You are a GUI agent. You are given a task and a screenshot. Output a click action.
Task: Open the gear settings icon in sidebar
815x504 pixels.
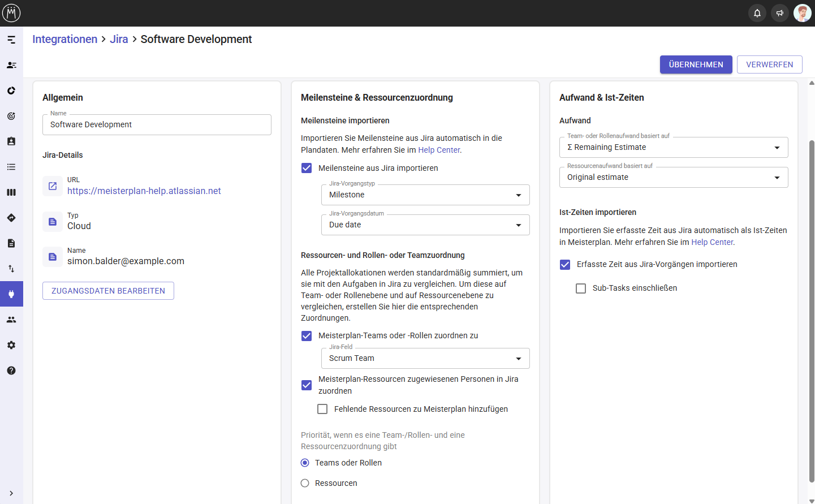coord(11,345)
